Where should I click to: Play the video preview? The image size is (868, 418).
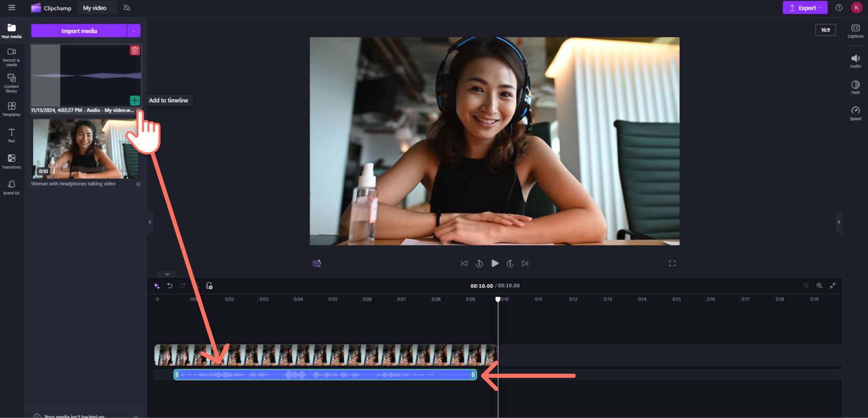[x=495, y=264]
